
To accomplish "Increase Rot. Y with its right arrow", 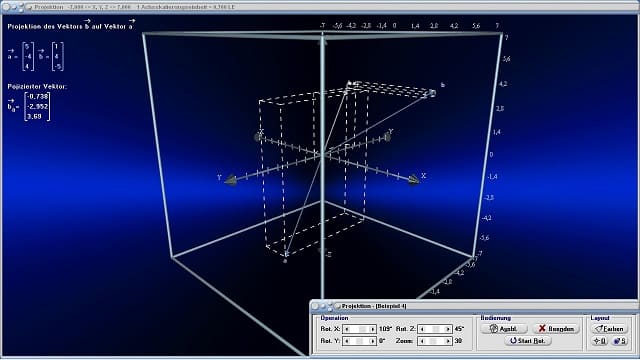I will click(372, 341).
